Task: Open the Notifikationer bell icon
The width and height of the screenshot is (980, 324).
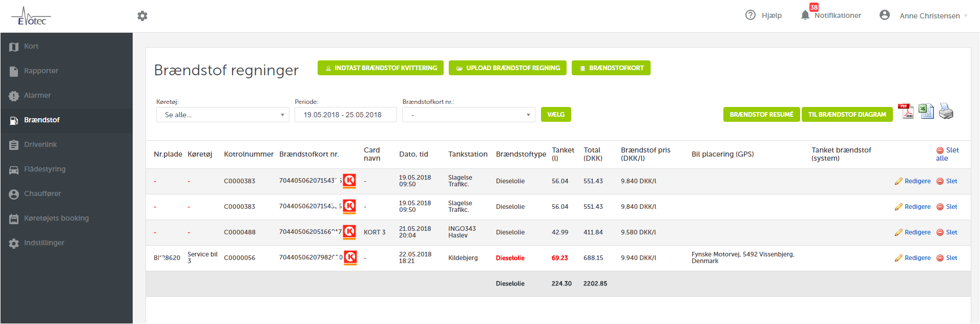Action: tap(805, 15)
